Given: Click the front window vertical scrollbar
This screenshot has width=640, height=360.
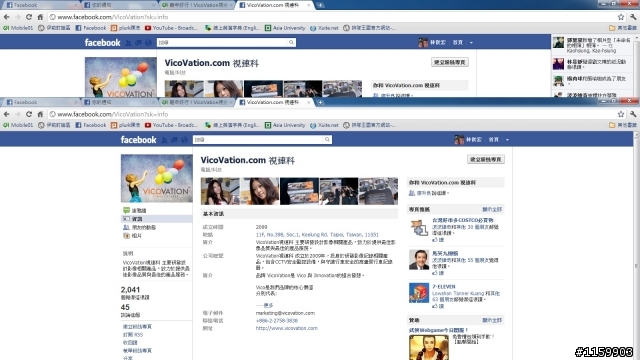Looking at the screenshot, I should coord(636,245).
